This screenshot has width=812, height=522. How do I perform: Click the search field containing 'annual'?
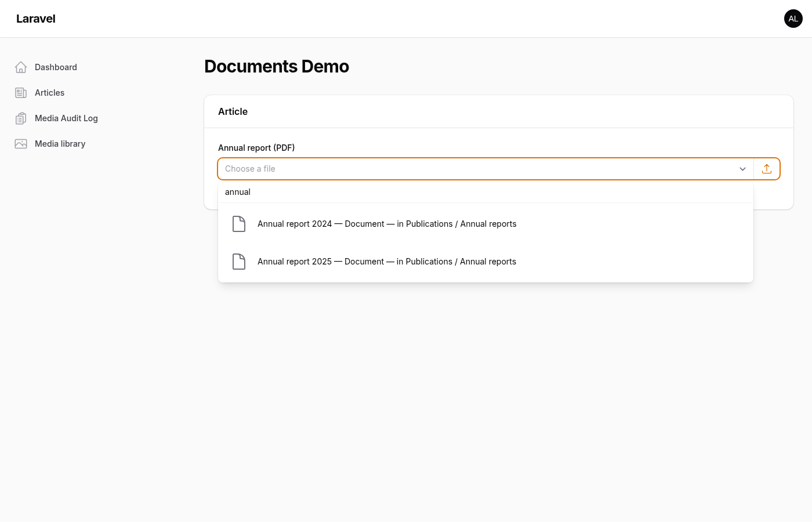tap(485, 192)
